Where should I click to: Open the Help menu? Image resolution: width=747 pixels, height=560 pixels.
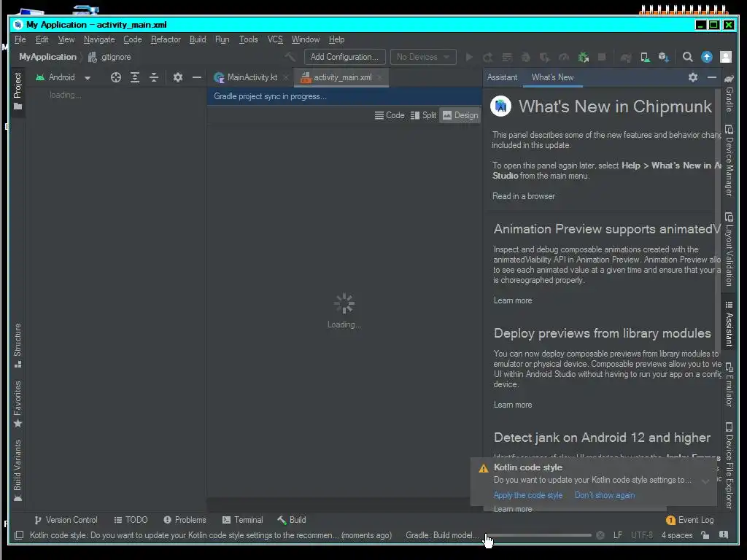tap(336, 39)
